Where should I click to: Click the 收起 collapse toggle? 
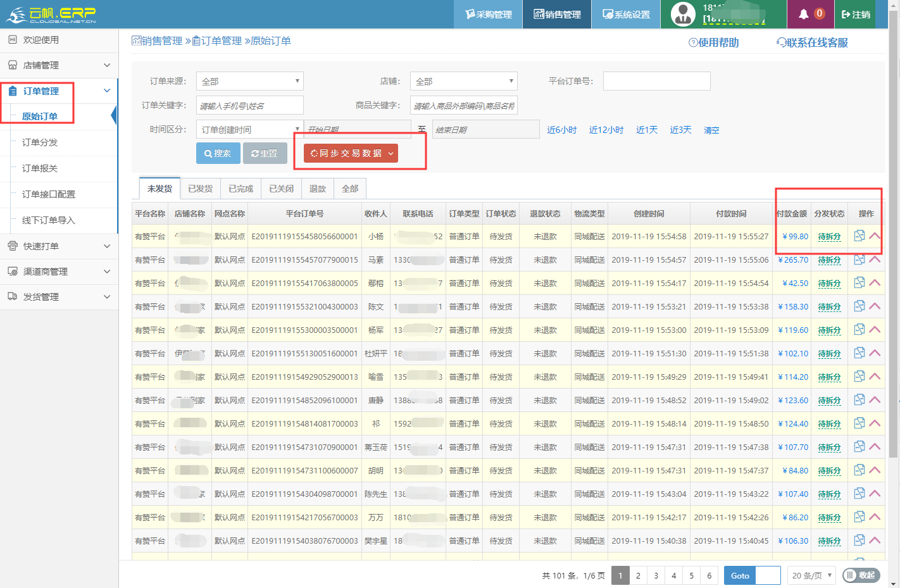[861, 575]
